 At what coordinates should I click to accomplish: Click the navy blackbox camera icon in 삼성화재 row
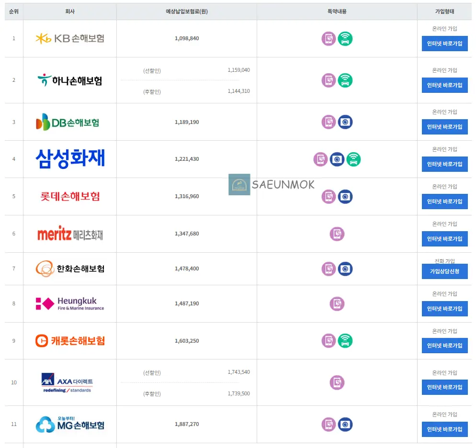337,159
